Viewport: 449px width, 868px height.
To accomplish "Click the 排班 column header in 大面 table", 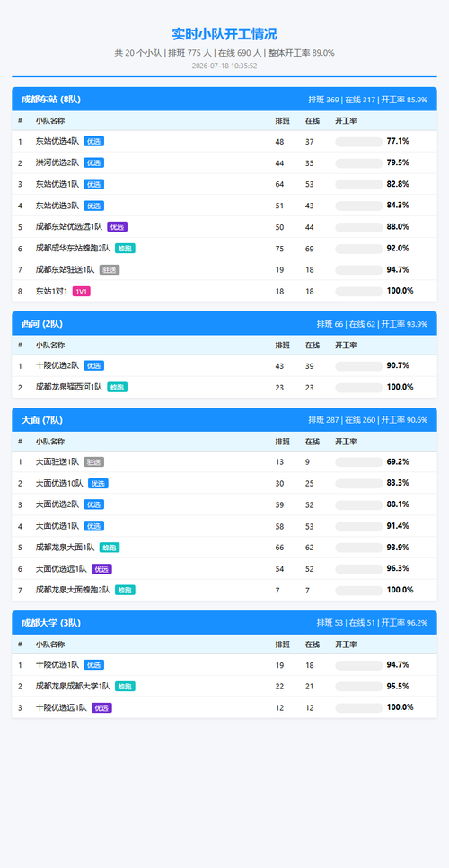I will [282, 442].
